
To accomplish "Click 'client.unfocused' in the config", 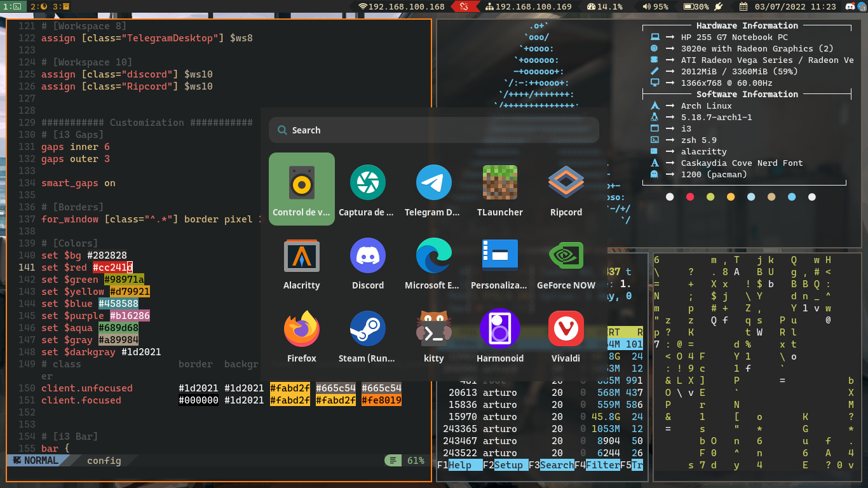I will [x=87, y=388].
